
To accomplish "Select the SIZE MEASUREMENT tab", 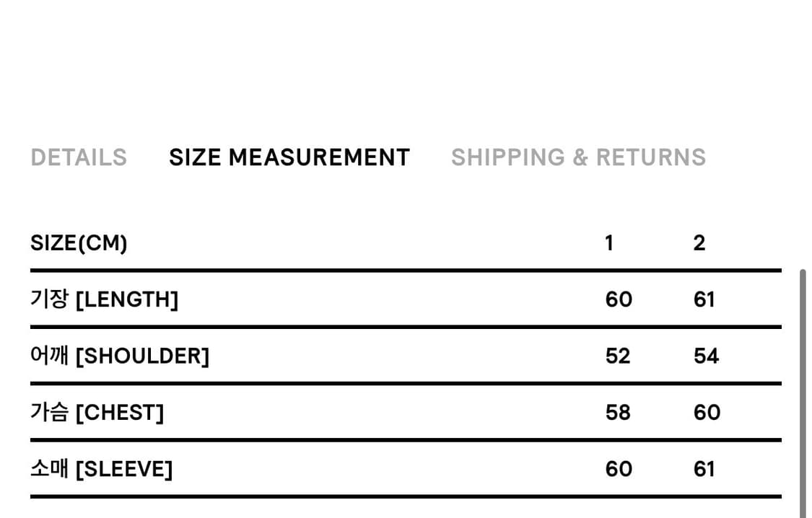I will 289,157.
